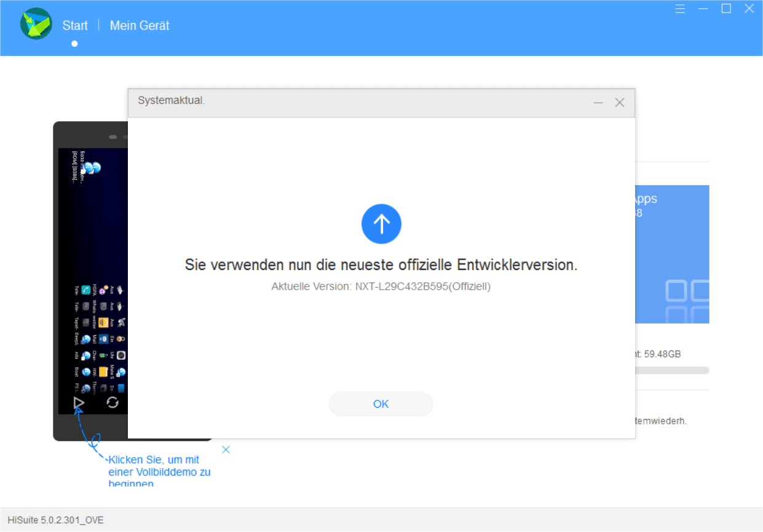Screen dimensions: 763x532
Task: Click the Apps tile
Action: coord(672,254)
